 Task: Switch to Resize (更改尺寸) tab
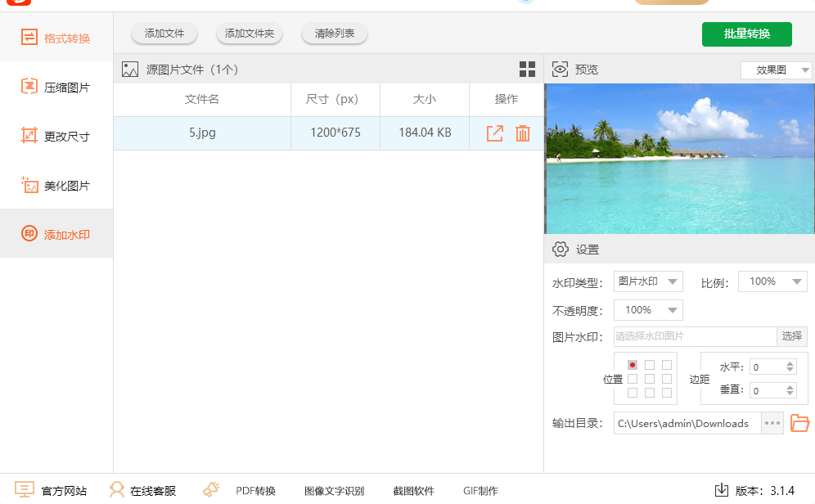[x=56, y=137]
